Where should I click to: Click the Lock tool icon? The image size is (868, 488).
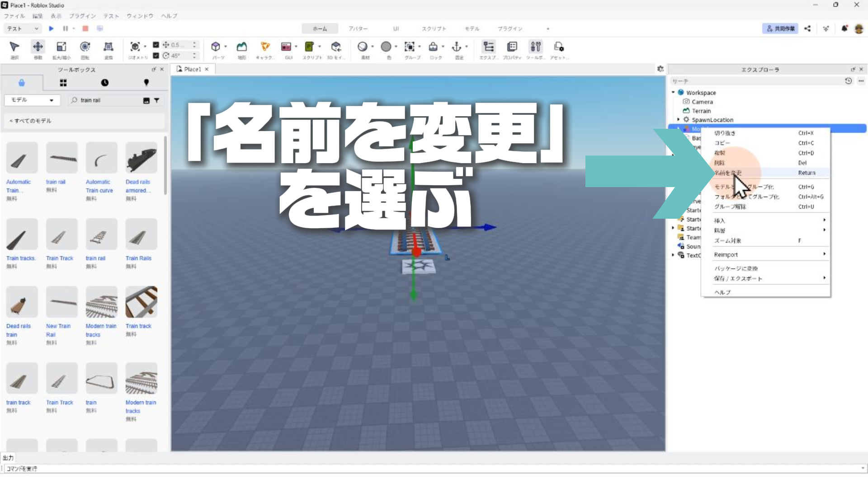[x=433, y=47]
